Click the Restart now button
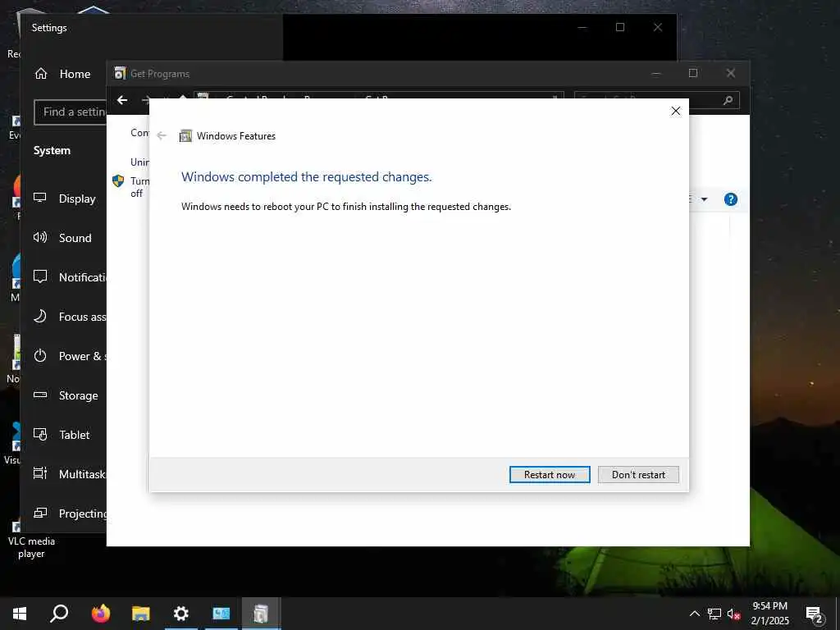840x630 pixels. 550,475
